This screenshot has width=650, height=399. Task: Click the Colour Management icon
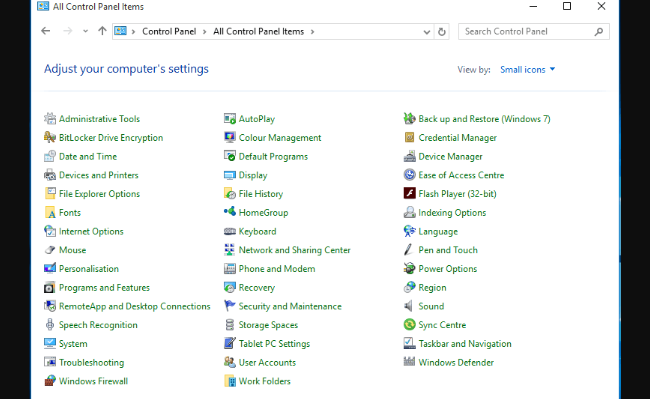230,138
